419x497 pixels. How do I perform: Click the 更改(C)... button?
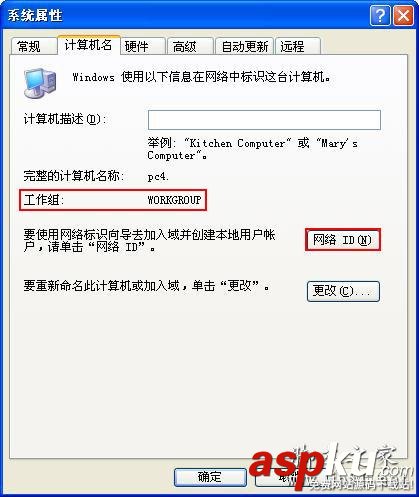click(343, 291)
